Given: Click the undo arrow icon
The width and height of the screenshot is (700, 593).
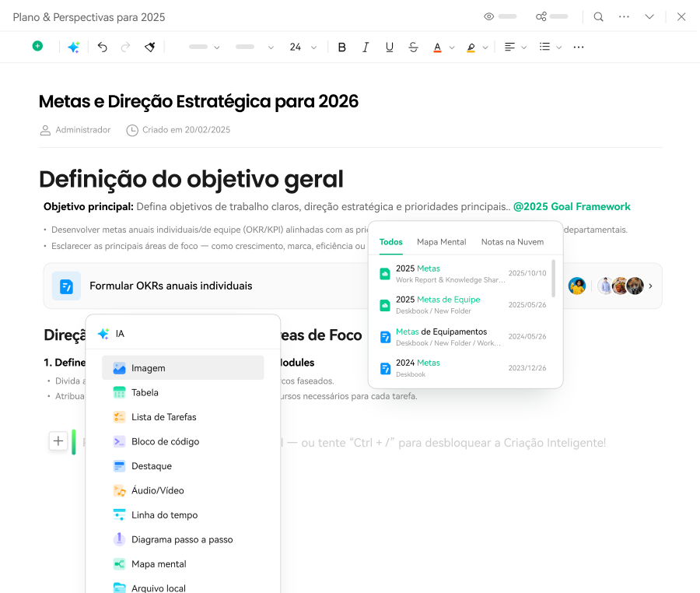Looking at the screenshot, I should (102, 47).
